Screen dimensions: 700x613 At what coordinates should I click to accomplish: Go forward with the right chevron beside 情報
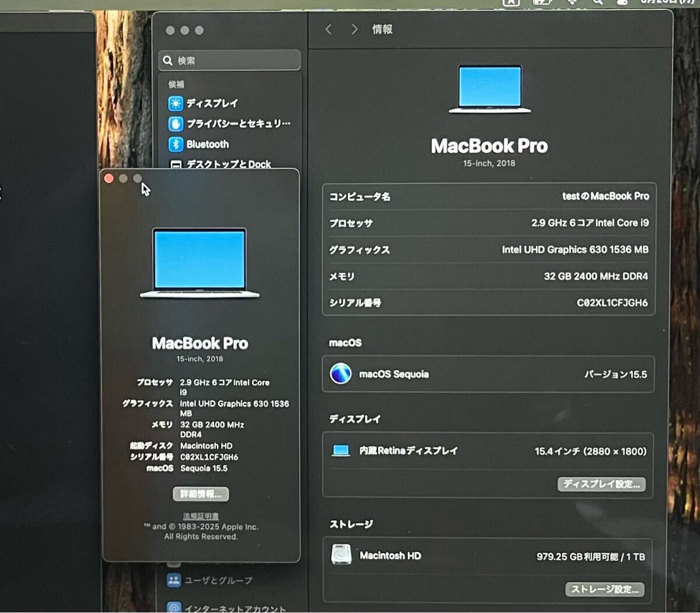pyautogui.click(x=354, y=29)
